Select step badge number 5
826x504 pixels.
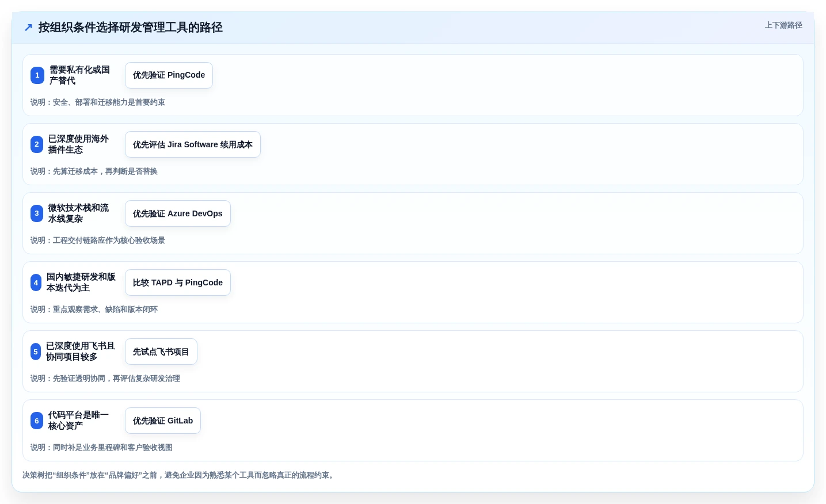coord(36,352)
